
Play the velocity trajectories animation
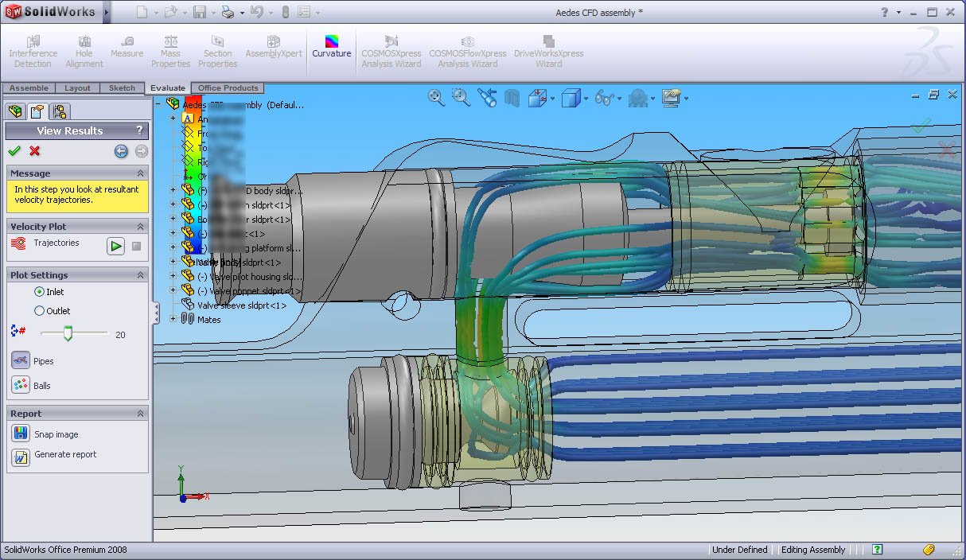point(116,247)
